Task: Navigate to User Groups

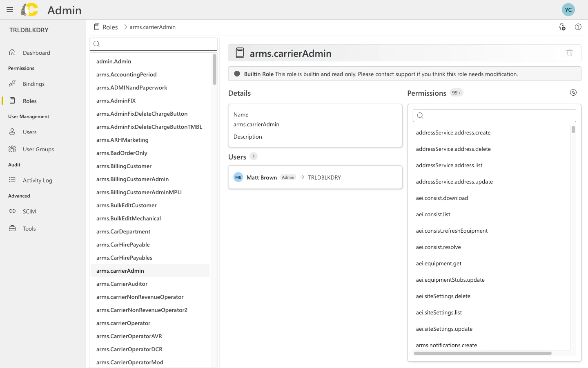Action: 39,149
